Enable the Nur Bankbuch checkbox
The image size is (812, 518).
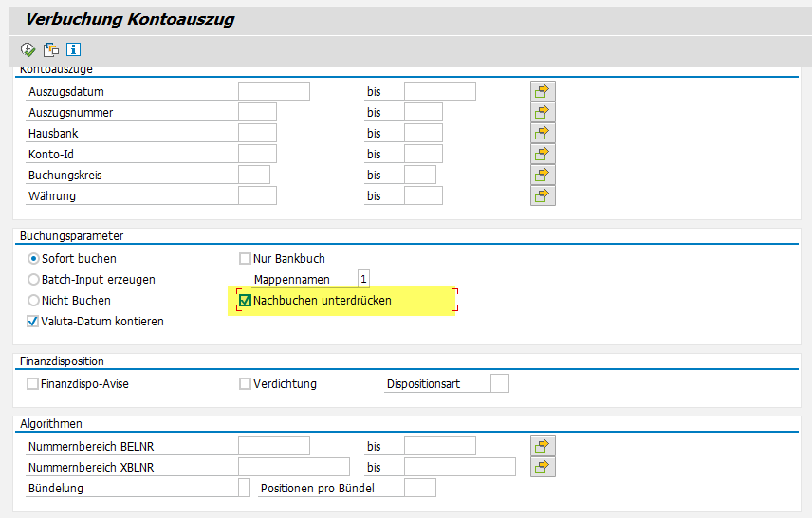246,259
